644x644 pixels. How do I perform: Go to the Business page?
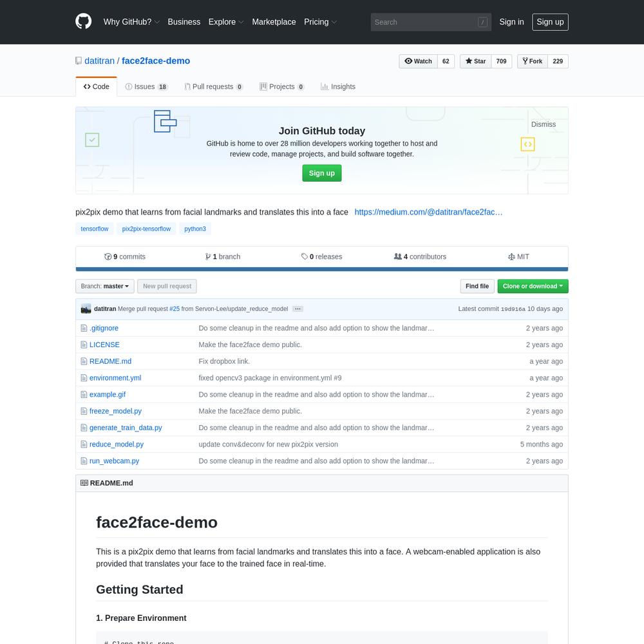click(184, 22)
